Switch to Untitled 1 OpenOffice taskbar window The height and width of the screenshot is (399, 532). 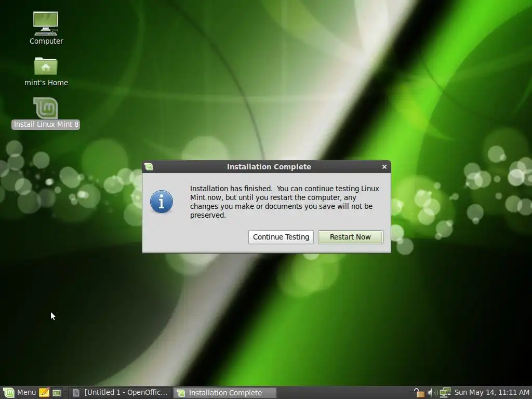coord(121,393)
